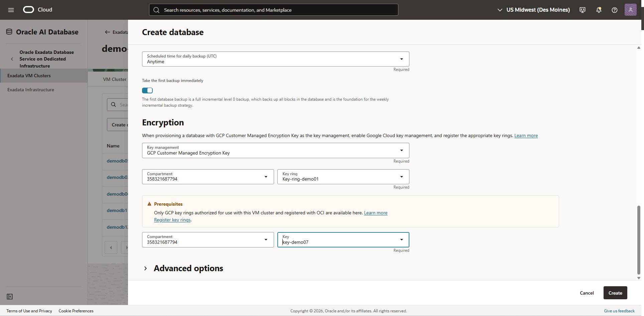Open the Register key rings link

coord(172,220)
